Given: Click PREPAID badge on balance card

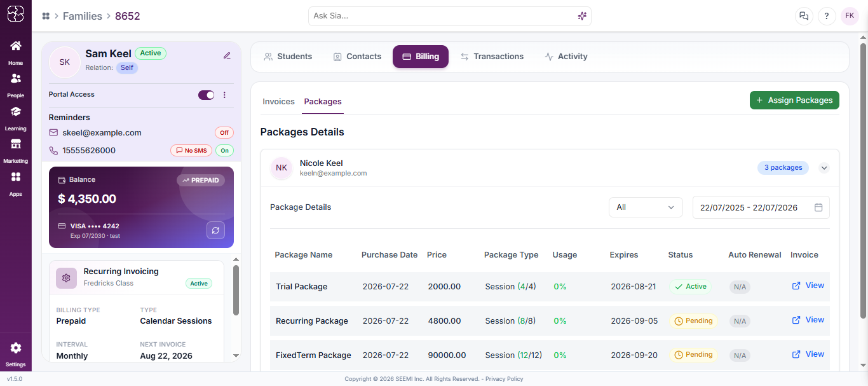Looking at the screenshot, I should [201, 181].
